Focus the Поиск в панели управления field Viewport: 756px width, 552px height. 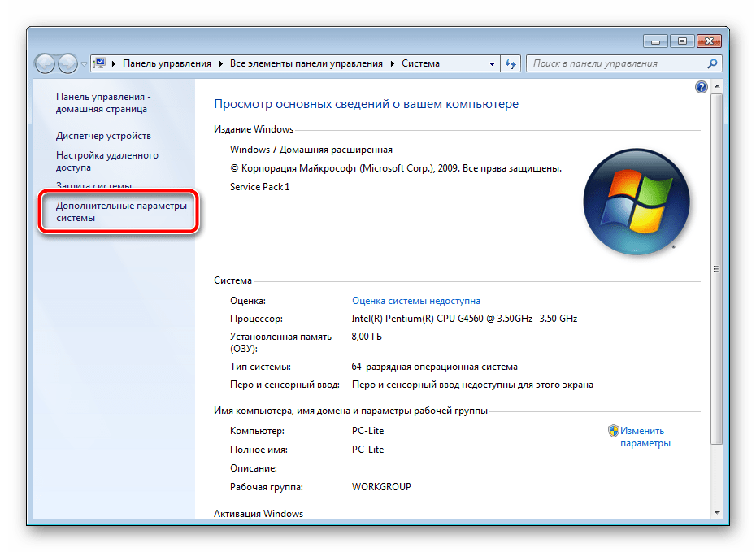(x=625, y=63)
